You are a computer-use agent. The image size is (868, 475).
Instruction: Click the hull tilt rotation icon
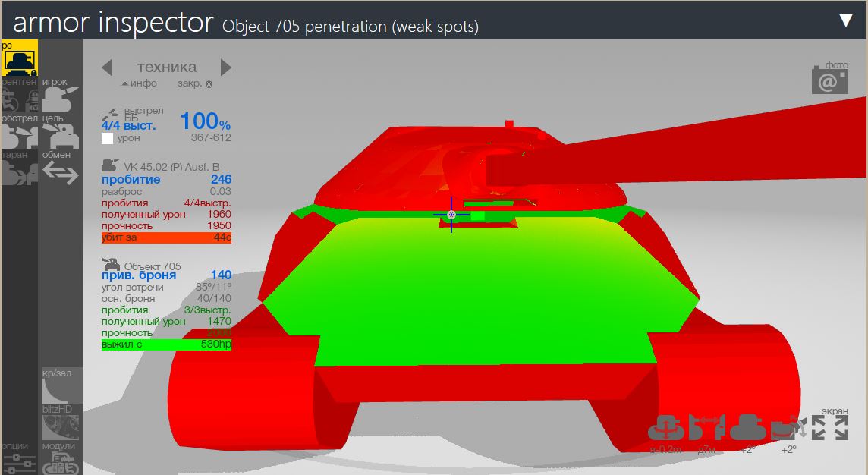coord(789,427)
